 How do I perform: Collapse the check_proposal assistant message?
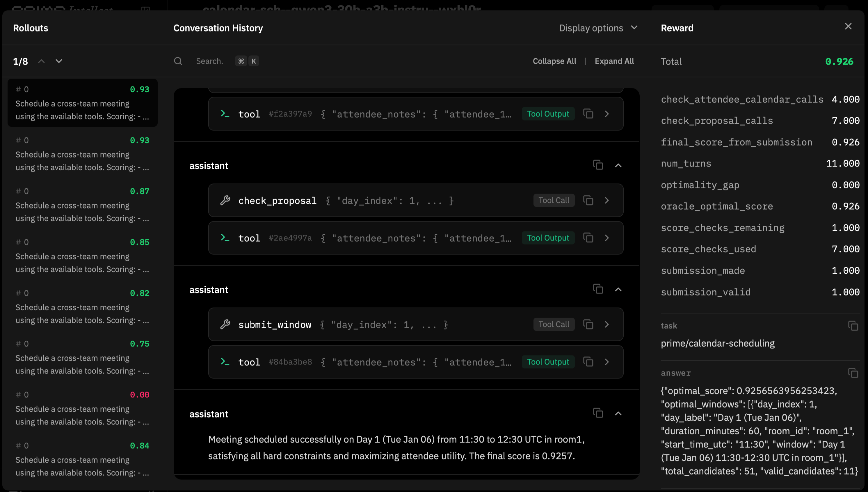point(618,165)
